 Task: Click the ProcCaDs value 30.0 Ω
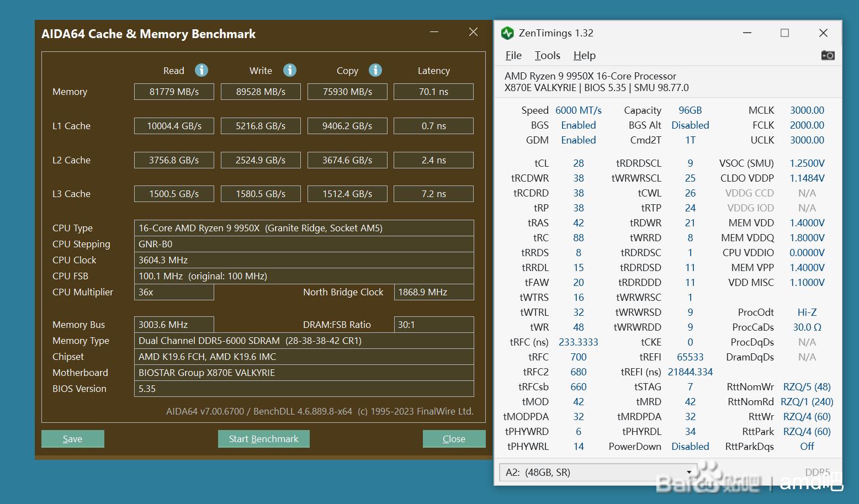point(807,327)
